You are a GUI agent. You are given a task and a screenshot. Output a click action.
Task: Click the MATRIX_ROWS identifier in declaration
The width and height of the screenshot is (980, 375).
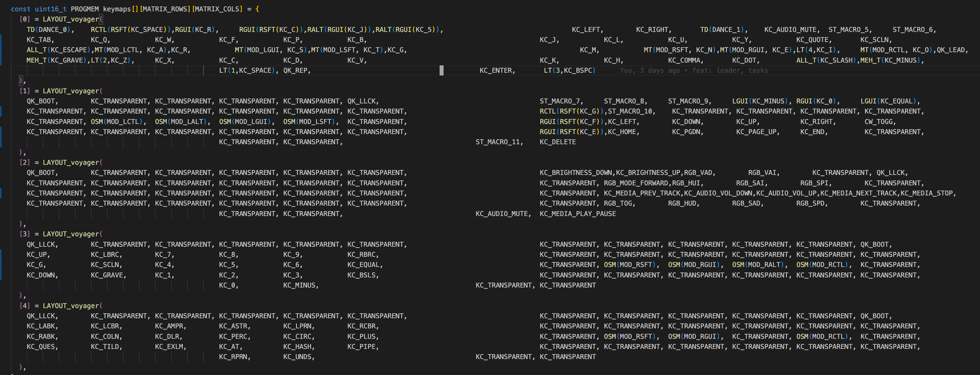coord(165,9)
